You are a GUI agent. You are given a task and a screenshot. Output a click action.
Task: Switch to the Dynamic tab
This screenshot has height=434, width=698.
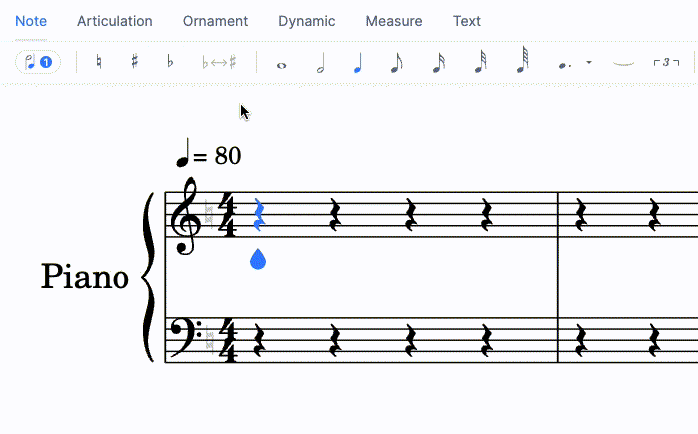tap(307, 21)
